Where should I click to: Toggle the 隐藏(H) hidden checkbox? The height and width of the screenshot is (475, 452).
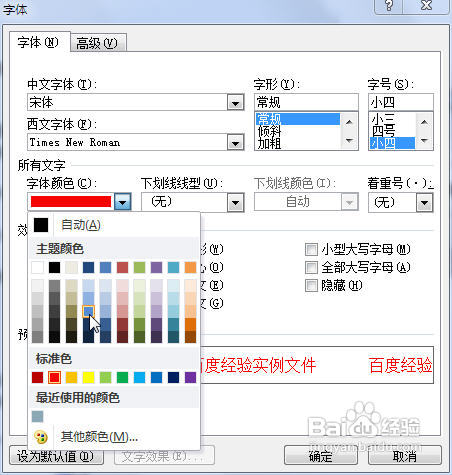click(311, 285)
